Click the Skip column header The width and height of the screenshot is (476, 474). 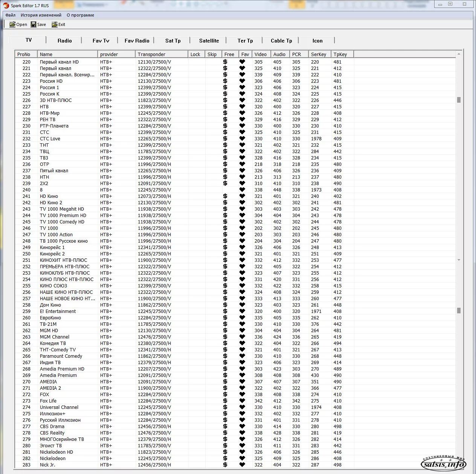pos(214,54)
